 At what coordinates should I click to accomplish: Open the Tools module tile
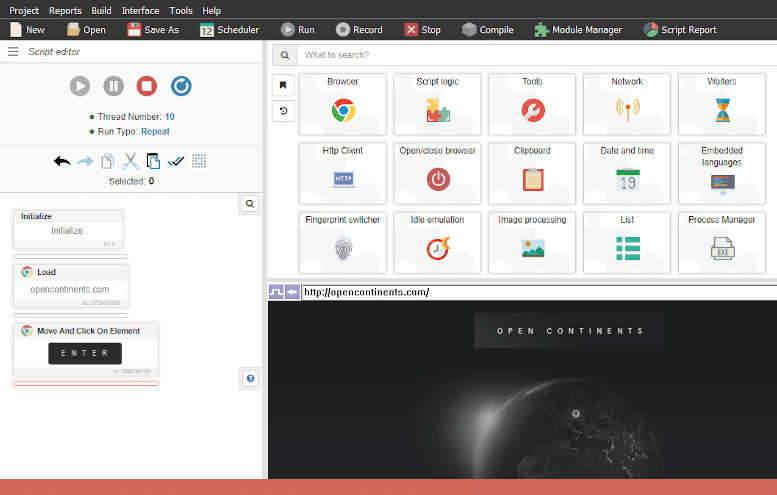pyautogui.click(x=532, y=104)
